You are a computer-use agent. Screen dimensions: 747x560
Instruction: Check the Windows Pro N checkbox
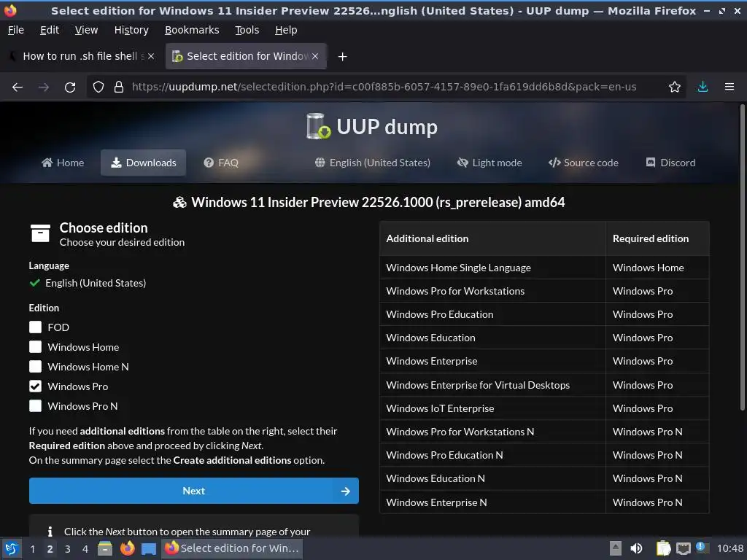35,405
